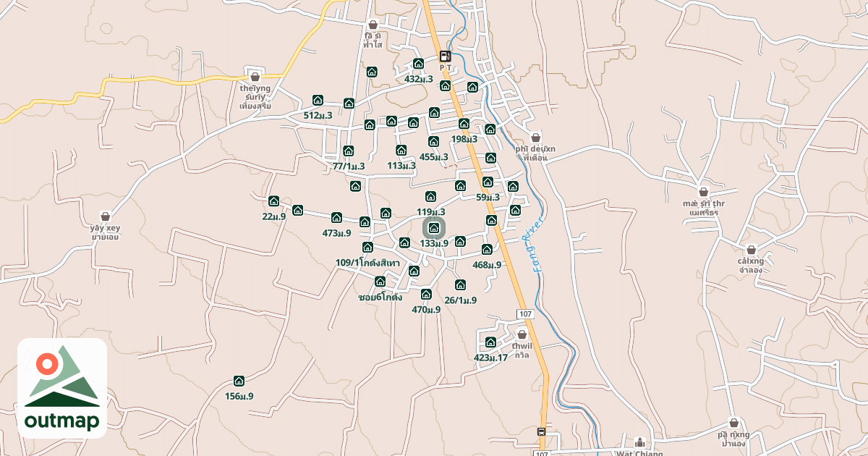Open the thwil shop icon
This screenshot has height=456, width=868.
tap(522, 334)
